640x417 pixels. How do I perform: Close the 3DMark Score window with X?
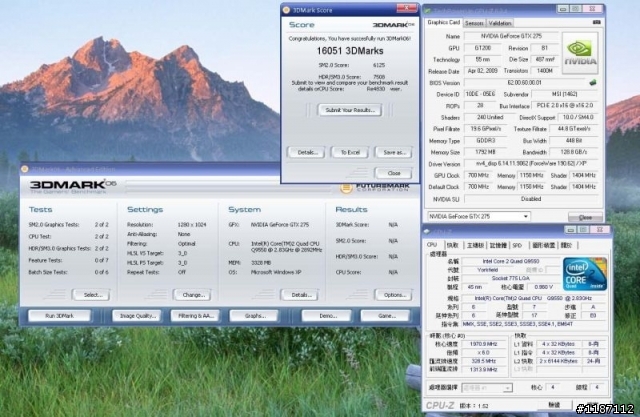[406, 8]
